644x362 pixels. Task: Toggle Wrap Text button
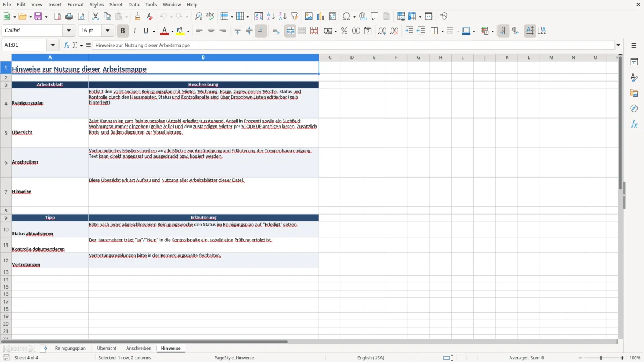276,31
